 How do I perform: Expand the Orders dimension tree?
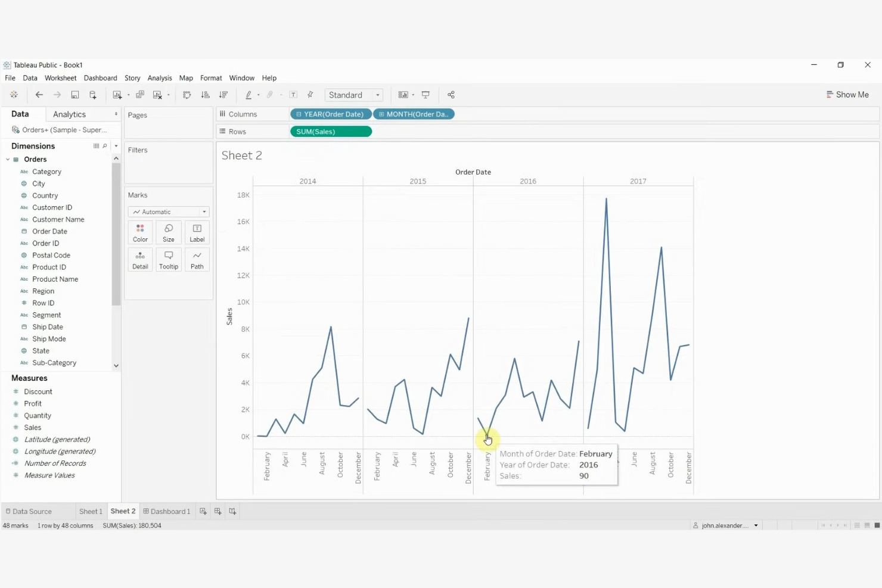coord(8,159)
